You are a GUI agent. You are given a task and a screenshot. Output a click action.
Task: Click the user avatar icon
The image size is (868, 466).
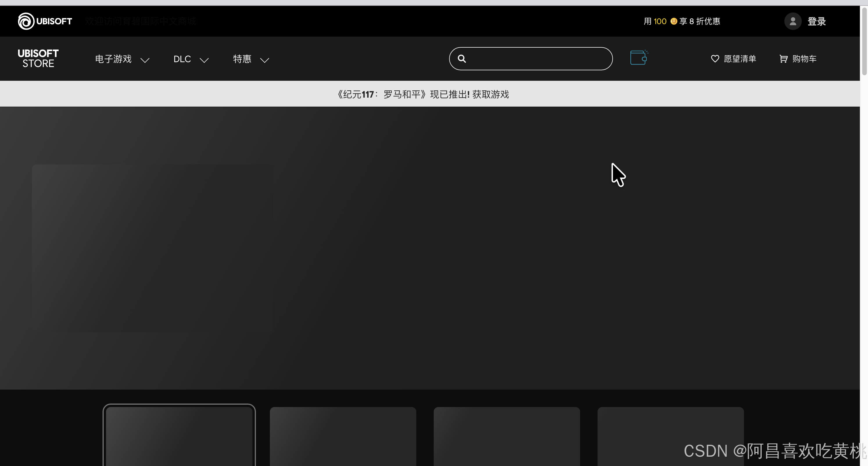(x=792, y=21)
